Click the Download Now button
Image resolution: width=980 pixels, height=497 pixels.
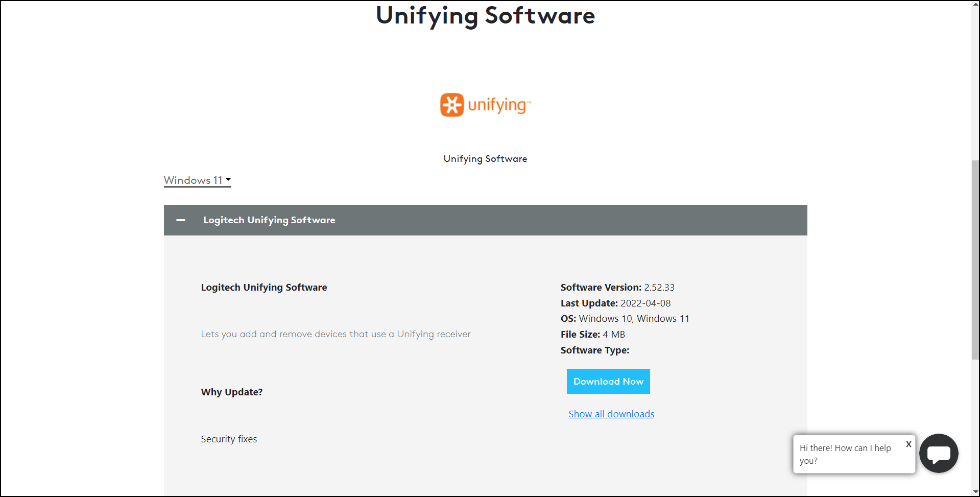click(608, 382)
